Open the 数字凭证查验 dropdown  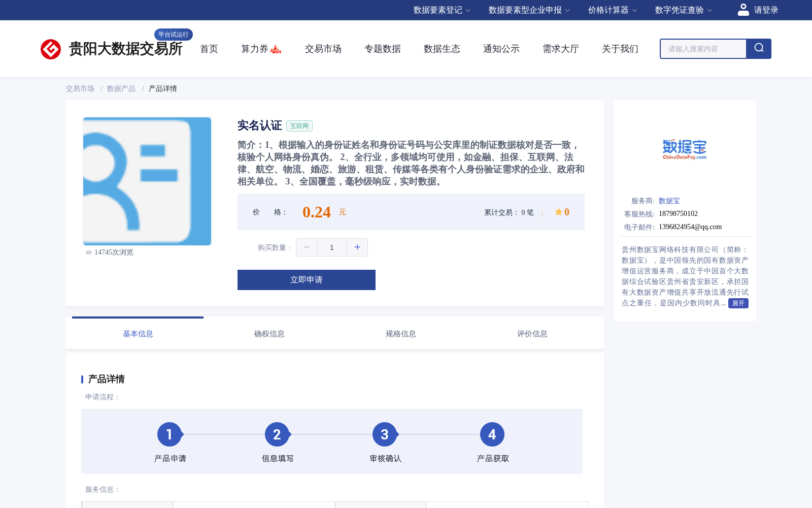(x=684, y=10)
